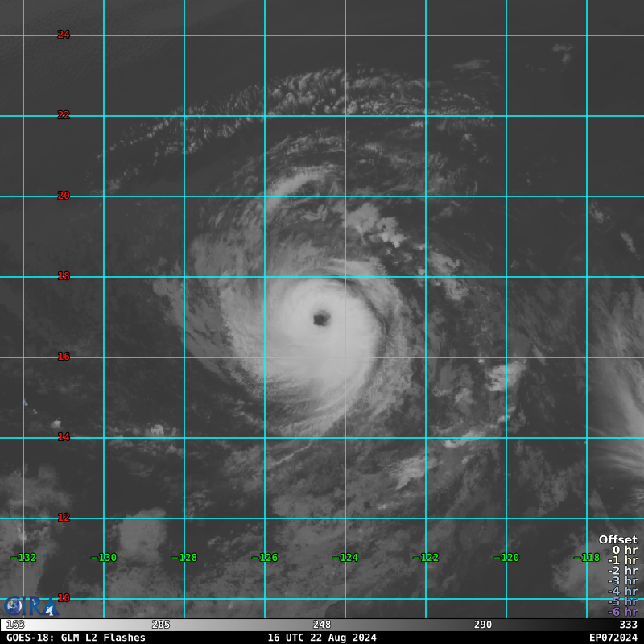Click the latitude 24 gridline label
The height and width of the screenshot is (644, 644).
point(64,35)
